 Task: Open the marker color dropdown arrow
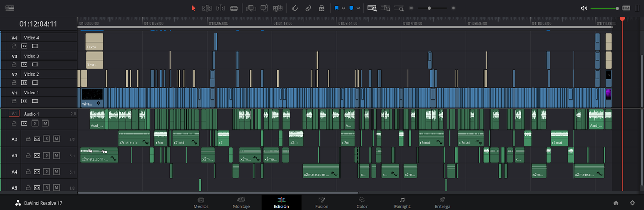tap(358, 8)
